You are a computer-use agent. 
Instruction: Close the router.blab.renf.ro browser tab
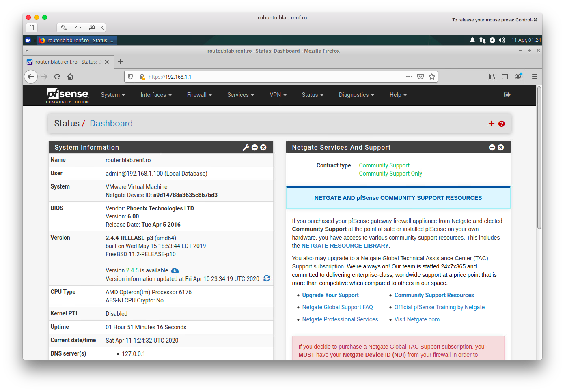click(107, 62)
